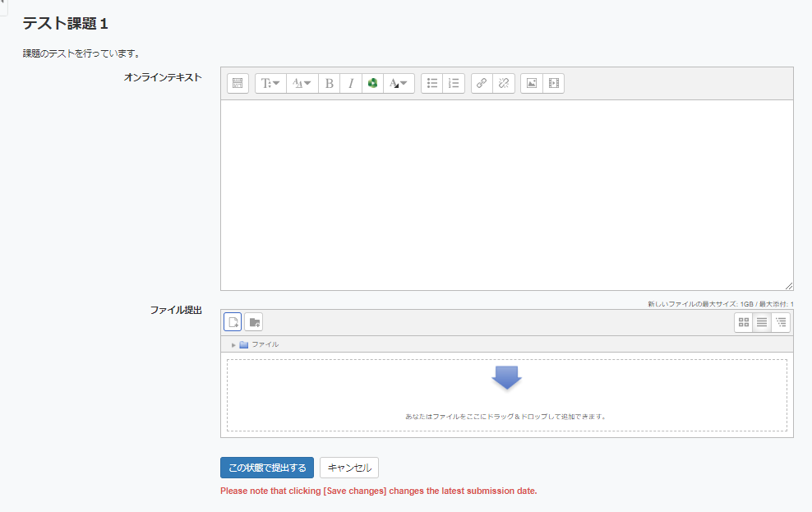Create a new folder in file area
The height and width of the screenshot is (512, 812).
click(254, 322)
